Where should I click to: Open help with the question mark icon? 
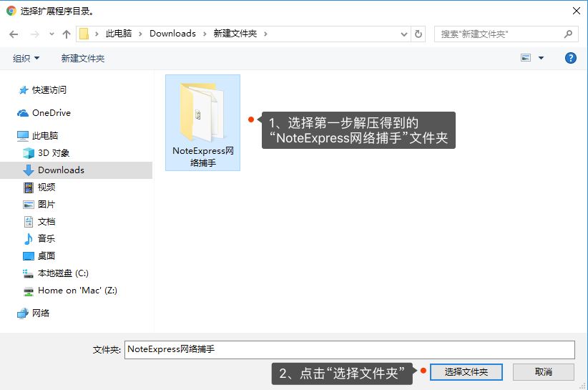tap(570, 58)
